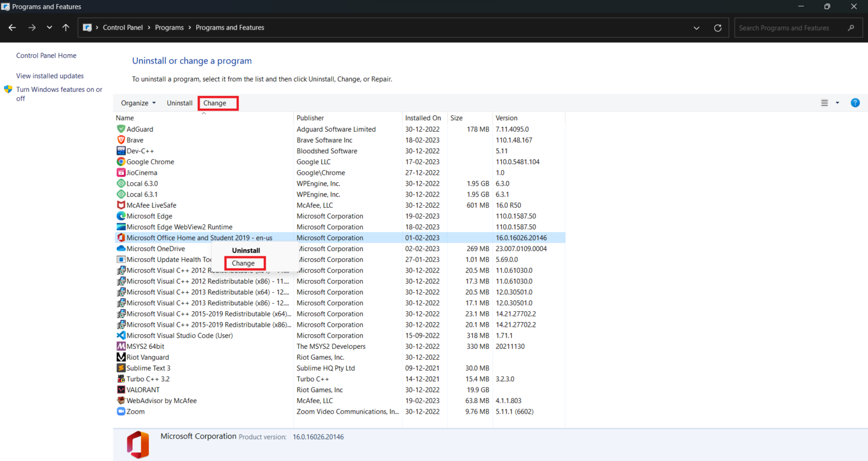Expand the Programs breadcrumb chevron
This screenshot has height=461, width=868.
click(190, 28)
